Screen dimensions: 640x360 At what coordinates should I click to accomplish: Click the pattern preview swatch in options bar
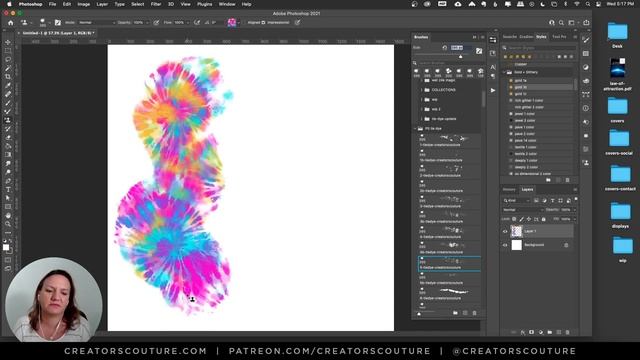click(232, 22)
